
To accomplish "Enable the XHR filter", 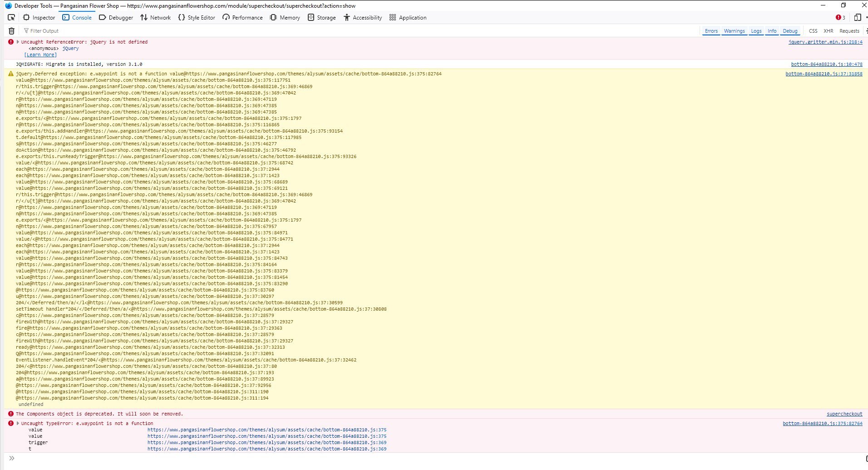I will click(x=829, y=31).
